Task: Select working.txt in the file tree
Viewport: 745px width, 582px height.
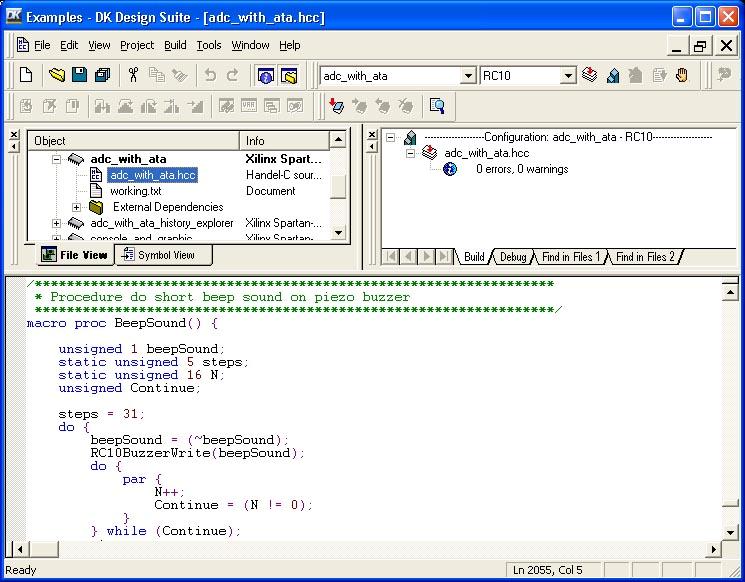Action: tap(135, 191)
